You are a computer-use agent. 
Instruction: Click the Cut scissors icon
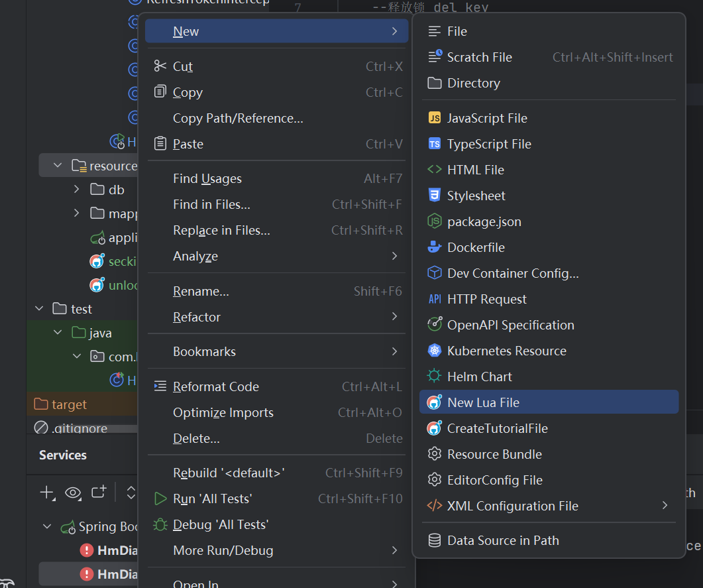[x=160, y=66]
